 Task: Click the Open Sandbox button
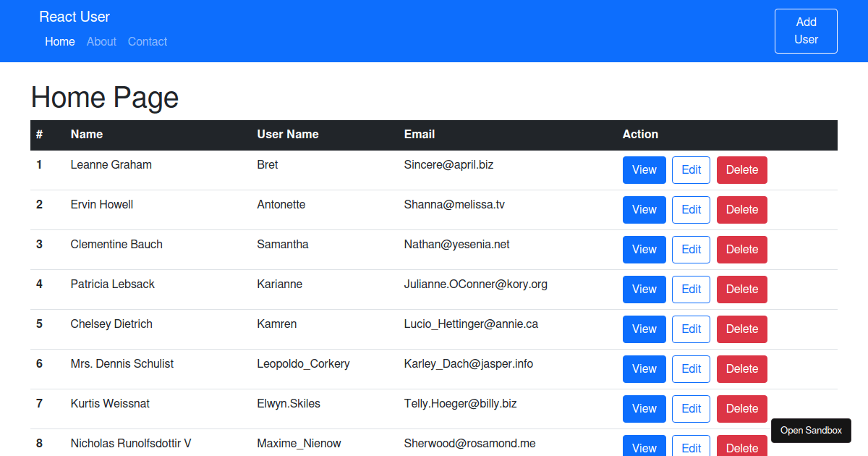[x=811, y=430]
